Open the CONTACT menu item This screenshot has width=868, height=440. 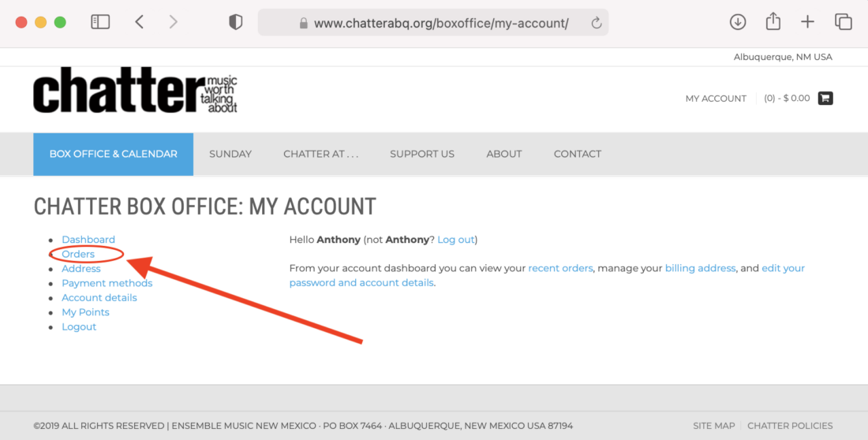coord(578,154)
